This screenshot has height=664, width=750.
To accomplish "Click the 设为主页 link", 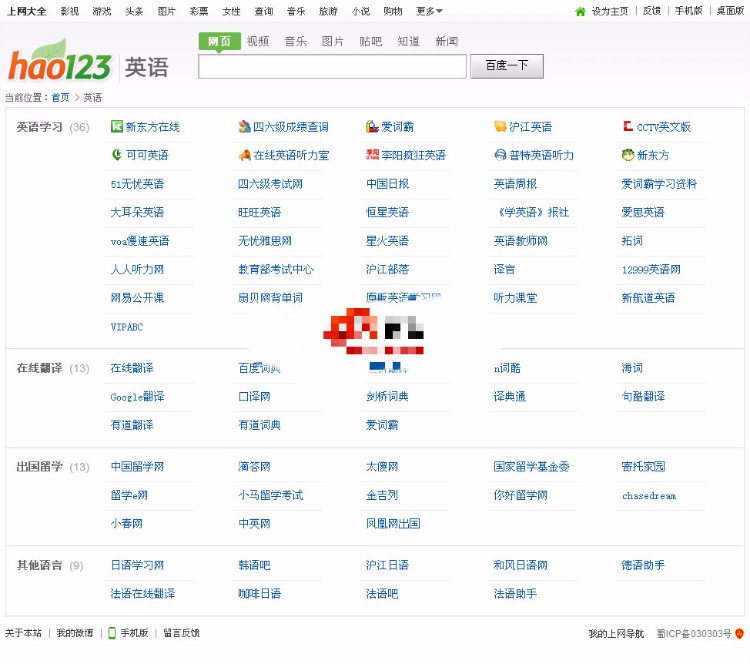I will (x=610, y=11).
